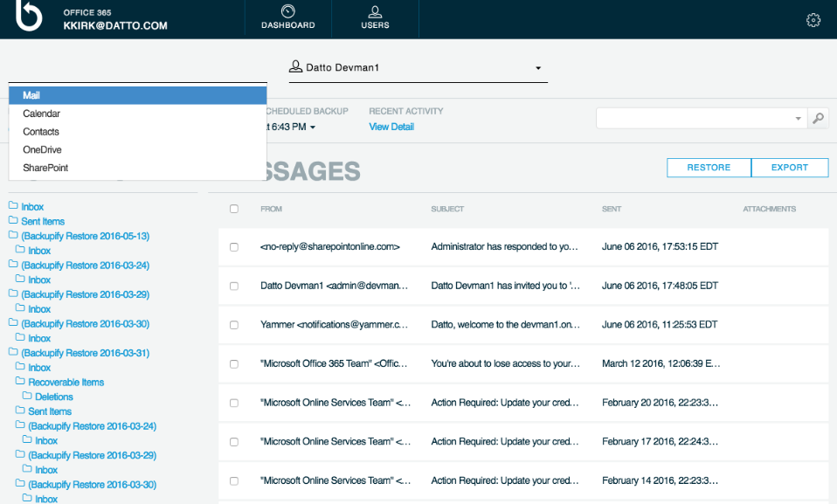
Task: Select the Yammer notifications message checkbox
Action: pyautogui.click(x=234, y=325)
